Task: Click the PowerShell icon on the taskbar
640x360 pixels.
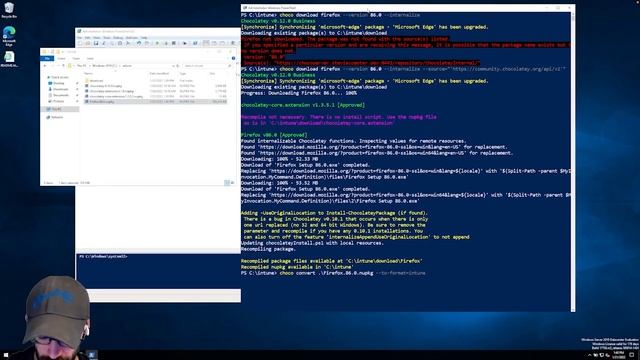Action: click(x=92, y=355)
